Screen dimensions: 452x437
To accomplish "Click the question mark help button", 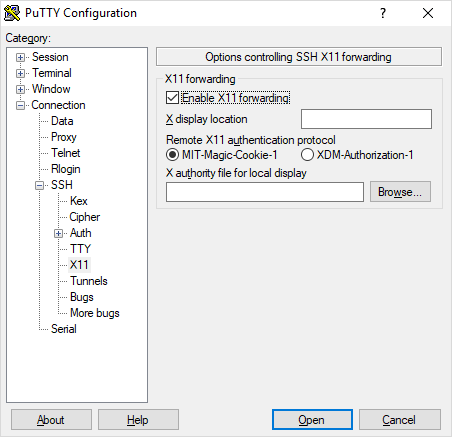I will coord(383,13).
